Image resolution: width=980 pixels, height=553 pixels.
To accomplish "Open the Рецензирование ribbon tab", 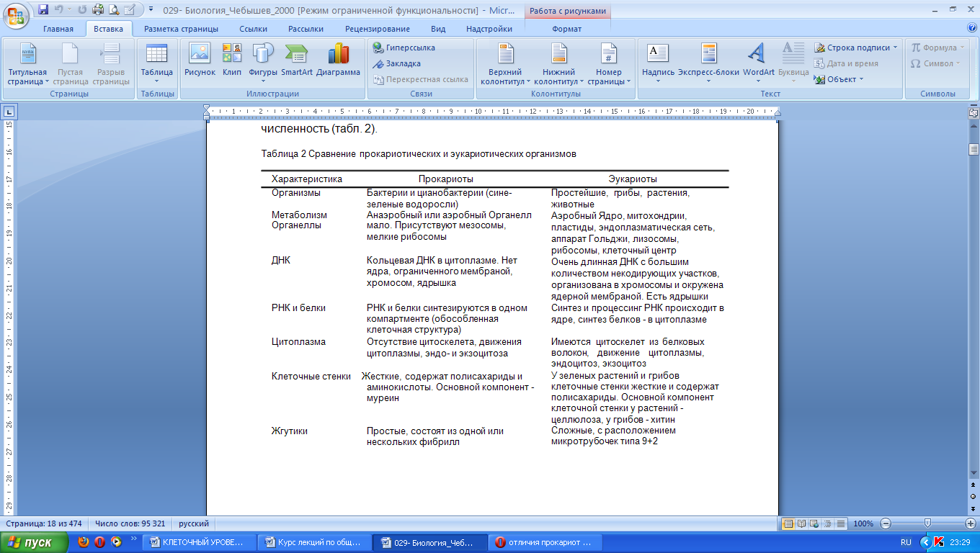I will [378, 29].
